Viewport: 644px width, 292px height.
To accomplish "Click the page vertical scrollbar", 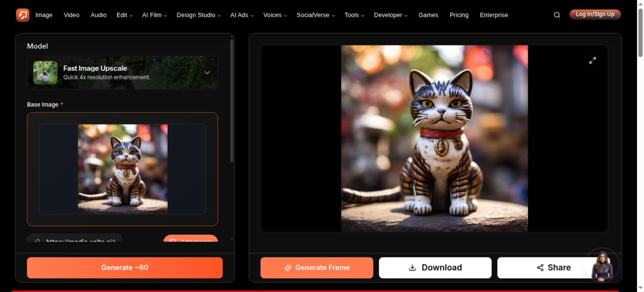I will tap(640, 33).
